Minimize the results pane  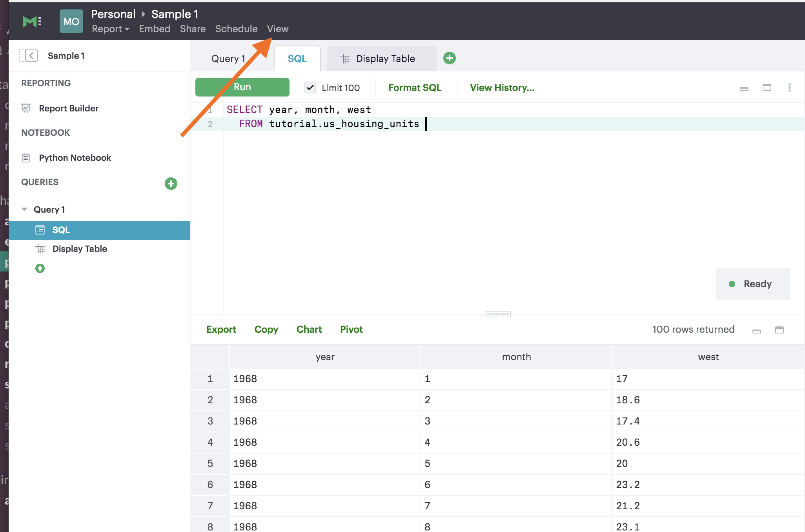[x=756, y=331]
